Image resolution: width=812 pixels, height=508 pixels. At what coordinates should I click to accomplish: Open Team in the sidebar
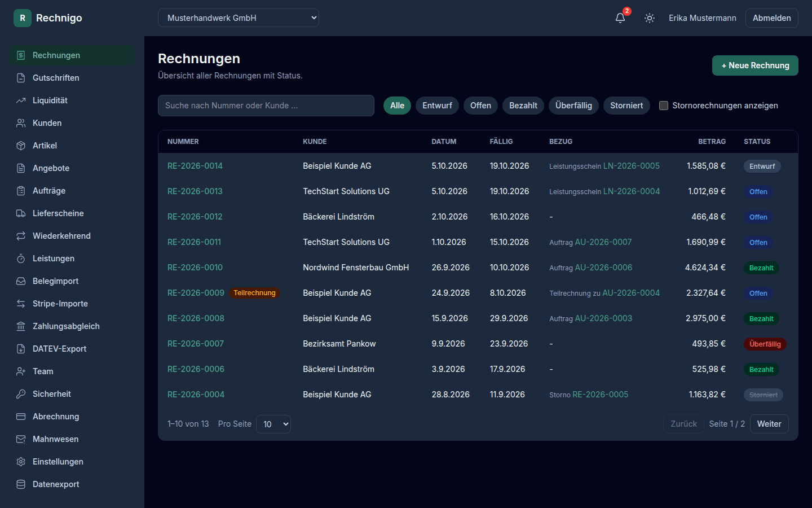tap(72, 371)
